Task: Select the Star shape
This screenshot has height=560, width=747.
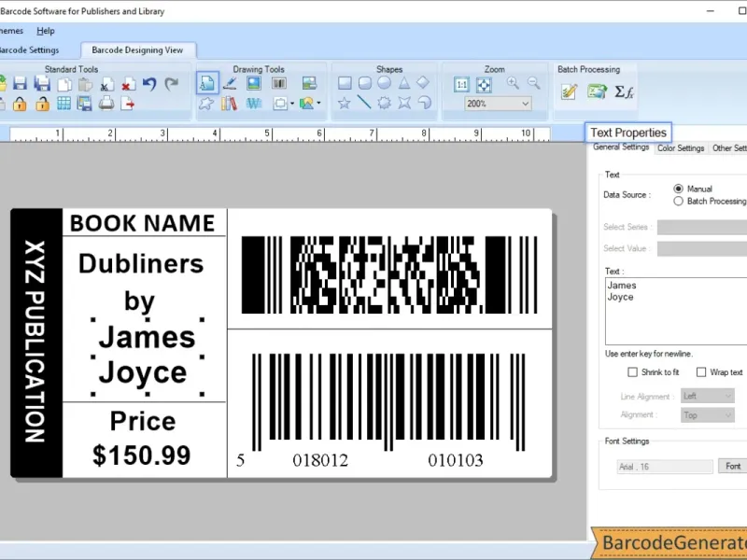Action: tap(344, 103)
